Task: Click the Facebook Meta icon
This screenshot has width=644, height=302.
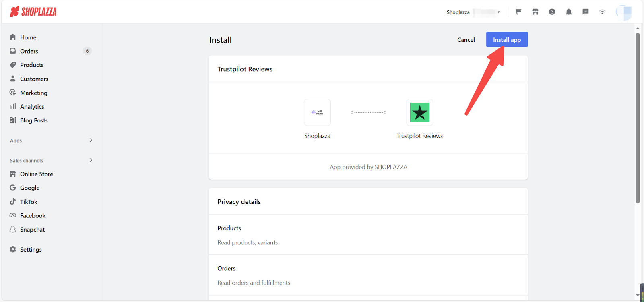Action: (x=13, y=215)
